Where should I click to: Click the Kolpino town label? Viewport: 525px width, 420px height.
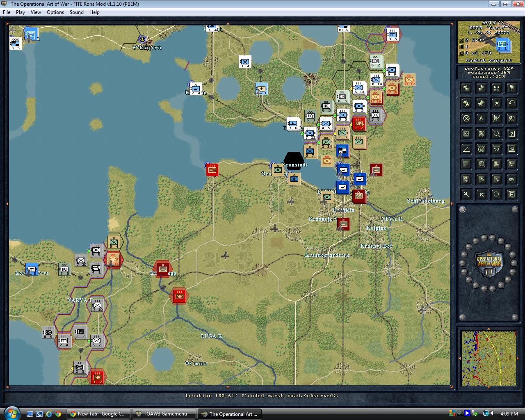pyautogui.click(x=376, y=228)
